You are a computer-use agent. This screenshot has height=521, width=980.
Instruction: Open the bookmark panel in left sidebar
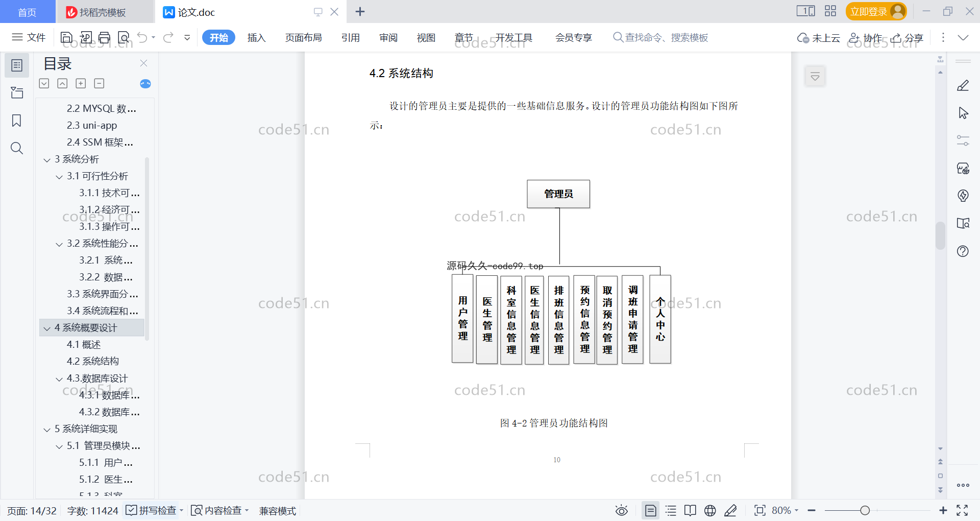[17, 121]
